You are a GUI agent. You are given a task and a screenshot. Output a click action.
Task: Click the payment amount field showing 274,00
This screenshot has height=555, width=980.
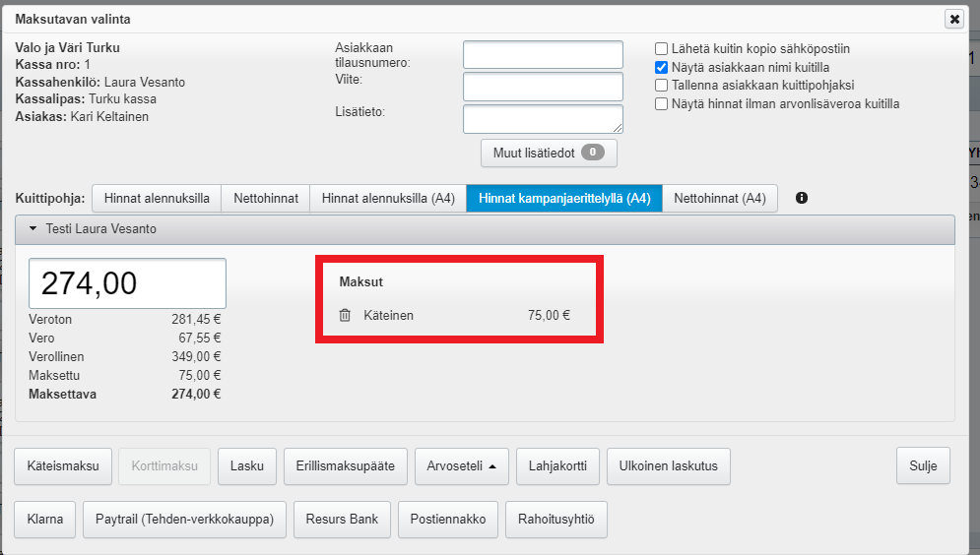pyautogui.click(x=128, y=284)
